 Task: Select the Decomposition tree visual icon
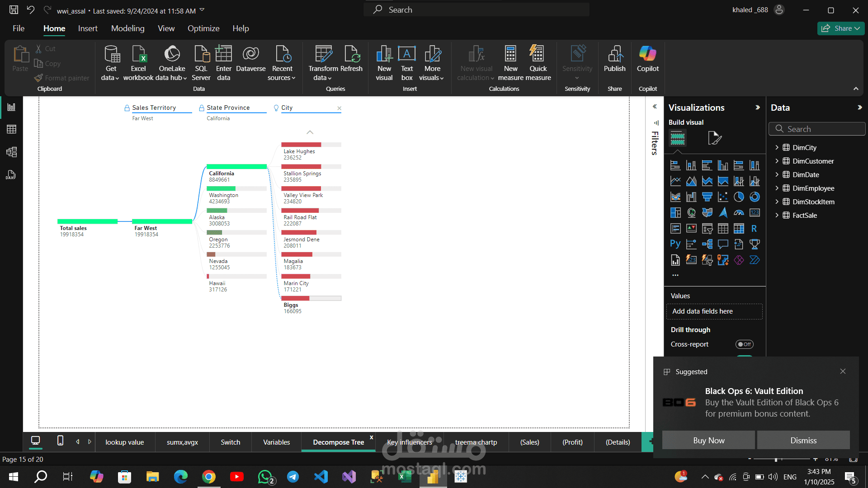707,244
